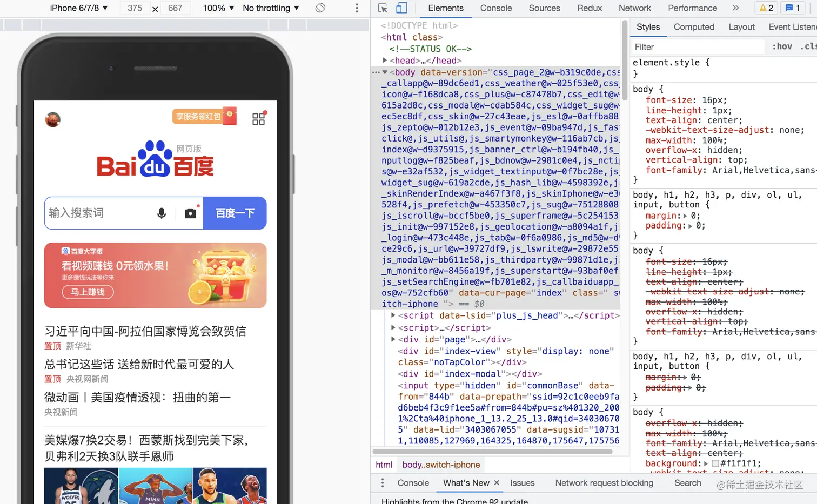
Task: Select the hidden input commonBase node
Action: 508,413
